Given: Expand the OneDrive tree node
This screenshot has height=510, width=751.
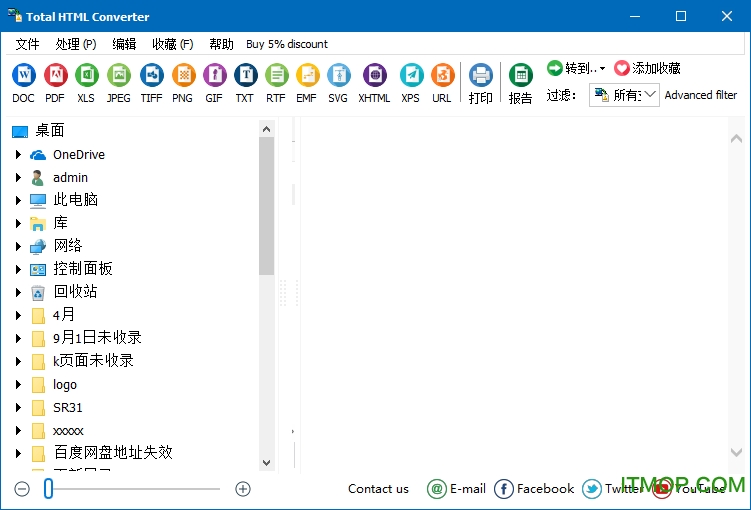Looking at the screenshot, I should coord(18,154).
